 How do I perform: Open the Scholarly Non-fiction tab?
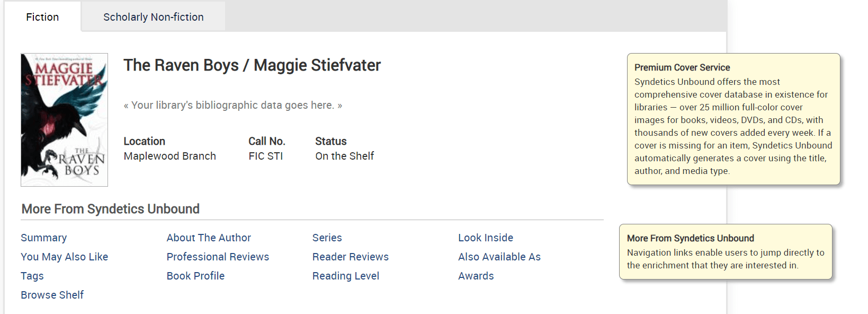tap(153, 17)
